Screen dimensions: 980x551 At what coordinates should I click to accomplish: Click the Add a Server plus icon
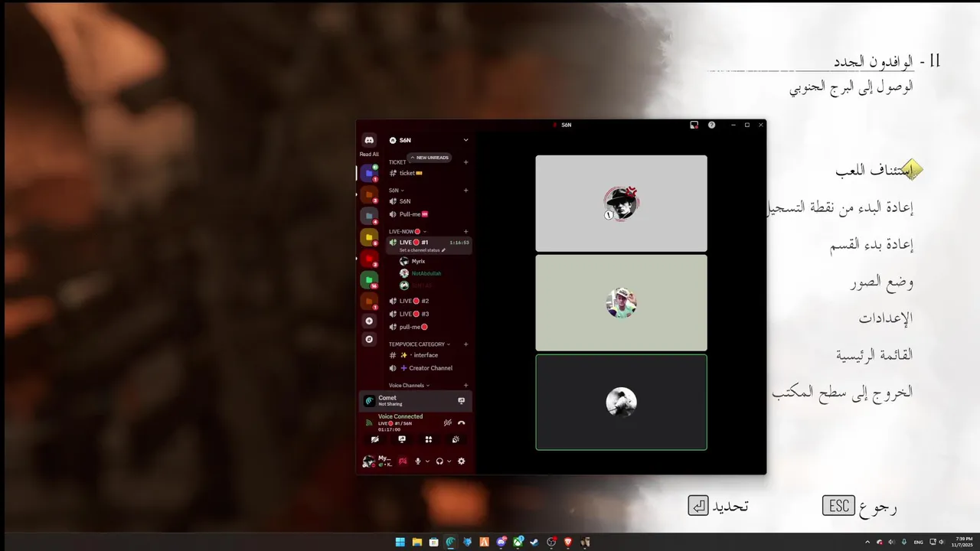pos(369,321)
